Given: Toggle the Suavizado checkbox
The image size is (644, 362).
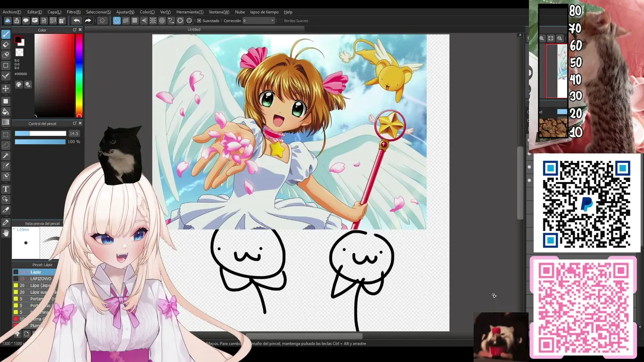Looking at the screenshot, I should coord(199,21).
